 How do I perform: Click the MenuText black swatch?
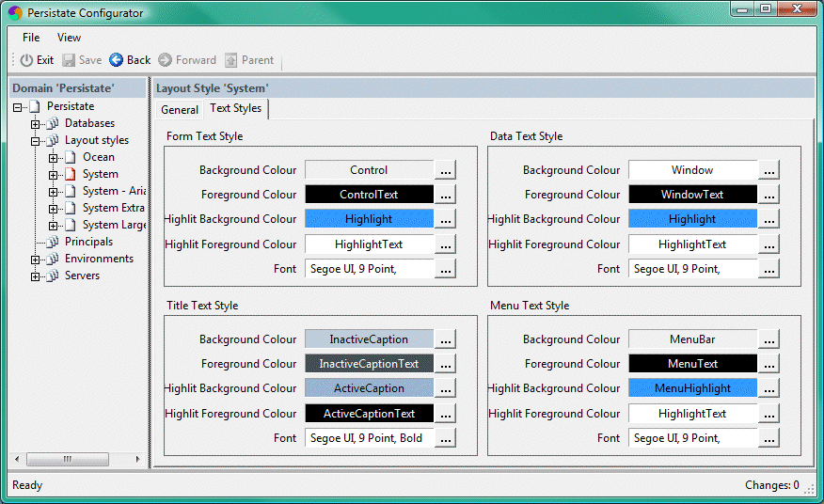pyautogui.click(x=693, y=364)
